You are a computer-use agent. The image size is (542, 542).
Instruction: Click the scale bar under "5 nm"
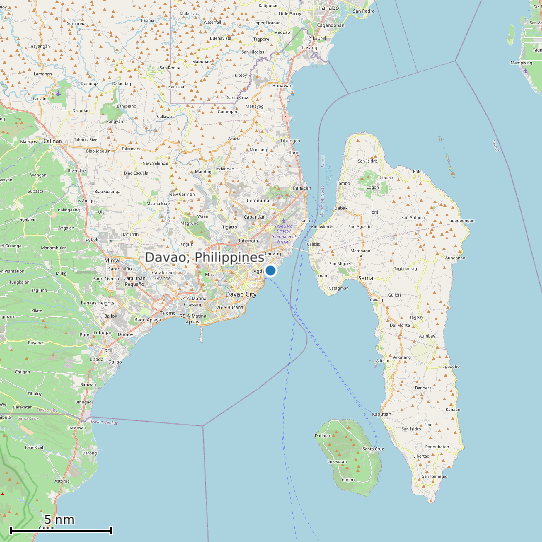click(x=61, y=530)
